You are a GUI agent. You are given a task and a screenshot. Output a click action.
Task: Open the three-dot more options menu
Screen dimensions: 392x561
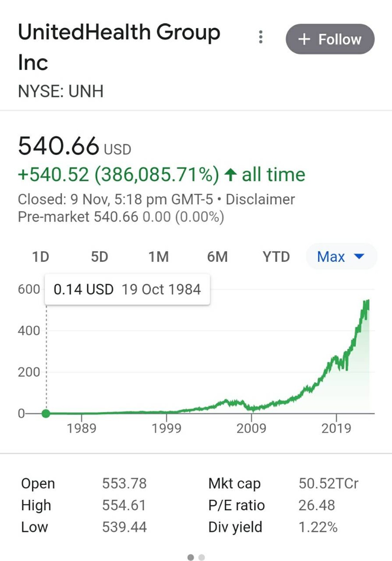click(x=261, y=37)
